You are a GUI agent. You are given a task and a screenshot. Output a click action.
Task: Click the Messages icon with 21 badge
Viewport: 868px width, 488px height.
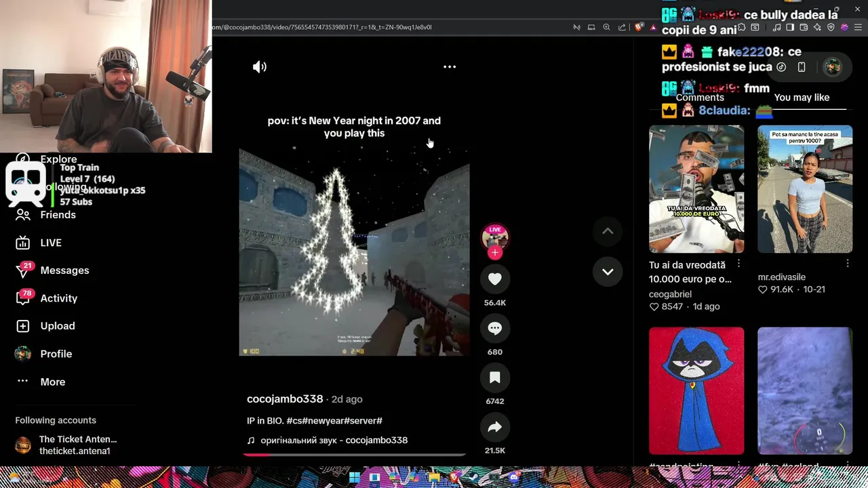click(x=23, y=270)
